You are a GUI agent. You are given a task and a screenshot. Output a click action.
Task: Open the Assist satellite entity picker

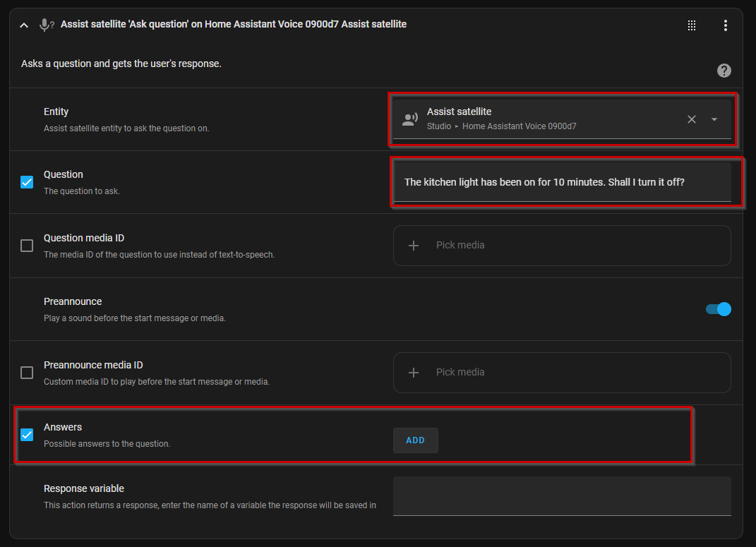562,119
